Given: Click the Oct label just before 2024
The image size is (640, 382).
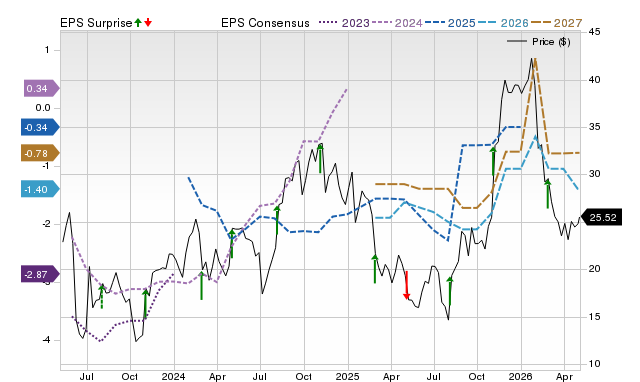Looking at the screenshot, I should point(130,376).
